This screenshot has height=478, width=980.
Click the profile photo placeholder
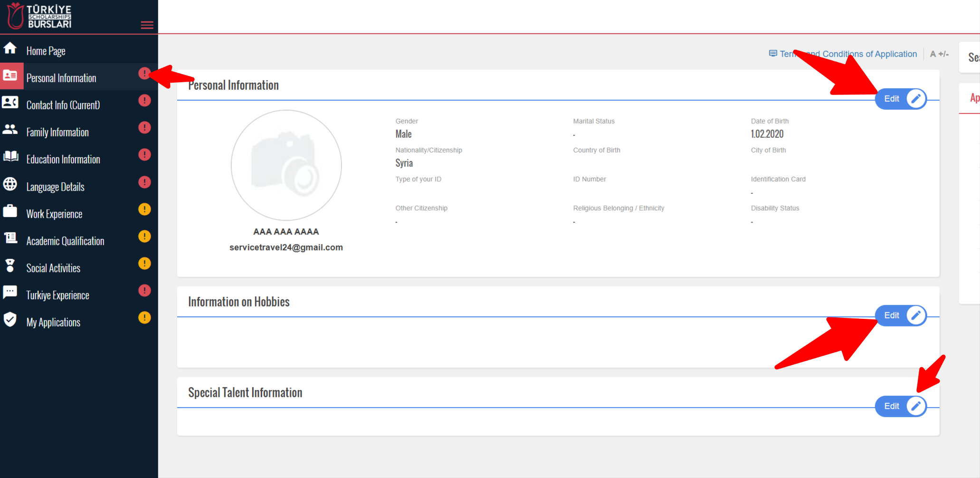(285, 164)
